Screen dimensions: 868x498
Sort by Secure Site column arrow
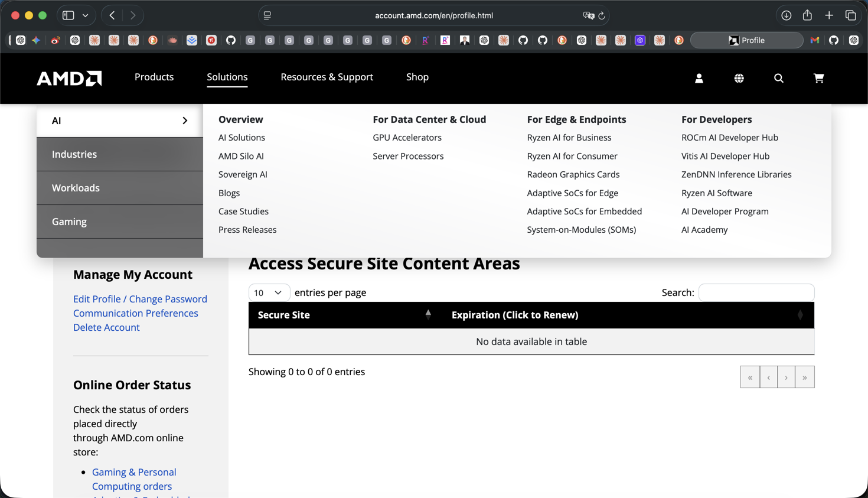click(428, 314)
